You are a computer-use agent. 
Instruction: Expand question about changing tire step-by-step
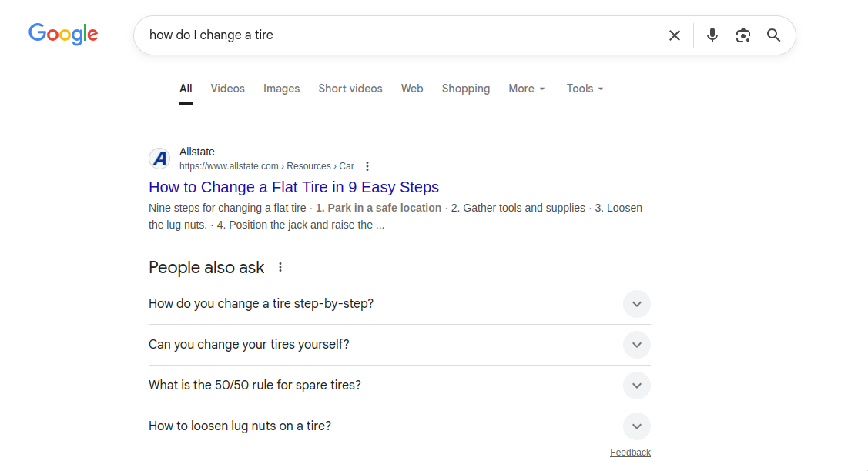pos(399,304)
